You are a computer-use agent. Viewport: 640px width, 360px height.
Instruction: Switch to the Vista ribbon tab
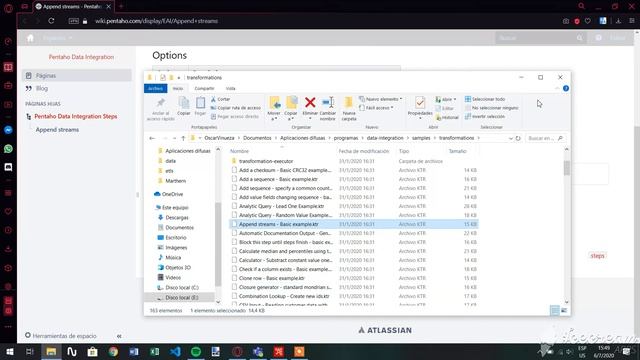[x=231, y=88]
